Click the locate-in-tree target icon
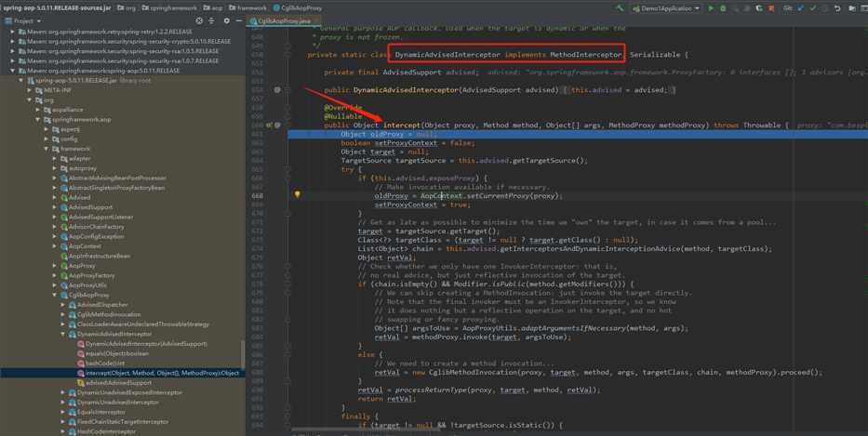The height and width of the screenshot is (436, 868). click(x=199, y=20)
